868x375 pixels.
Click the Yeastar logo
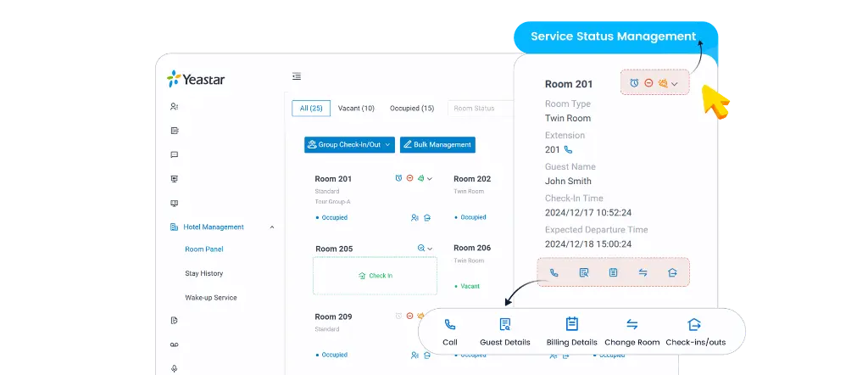pos(196,79)
